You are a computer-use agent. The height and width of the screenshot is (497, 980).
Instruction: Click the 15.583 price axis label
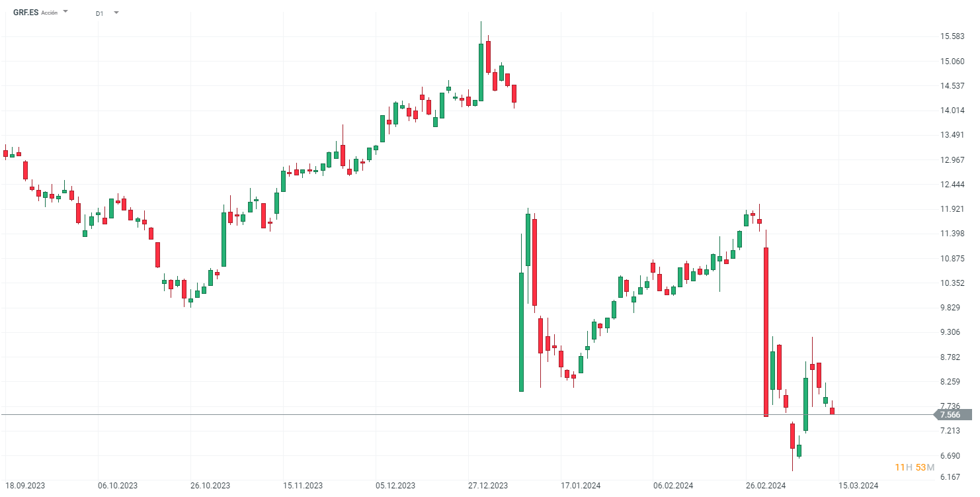pyautogui.click(x=954, y=36)
